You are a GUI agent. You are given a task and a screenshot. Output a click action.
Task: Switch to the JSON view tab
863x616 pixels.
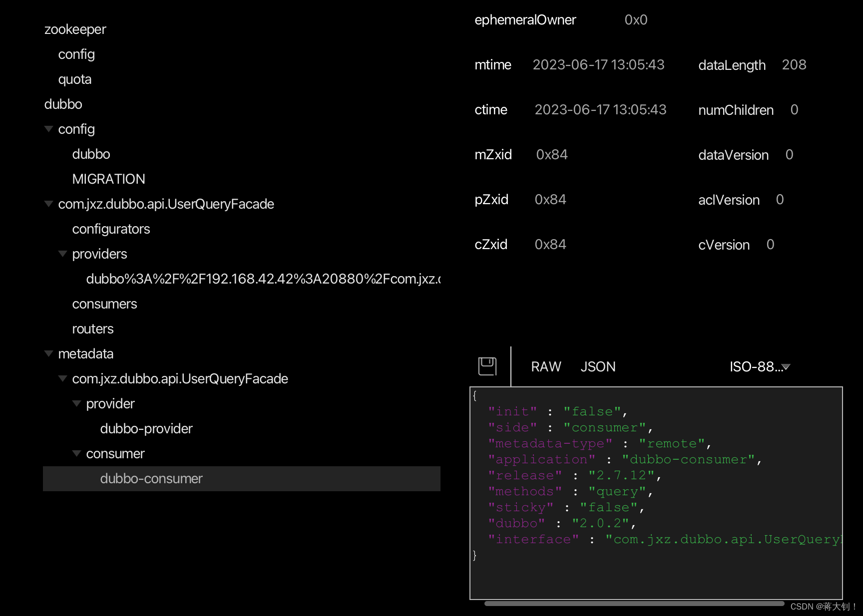click(x=598, y=367)
